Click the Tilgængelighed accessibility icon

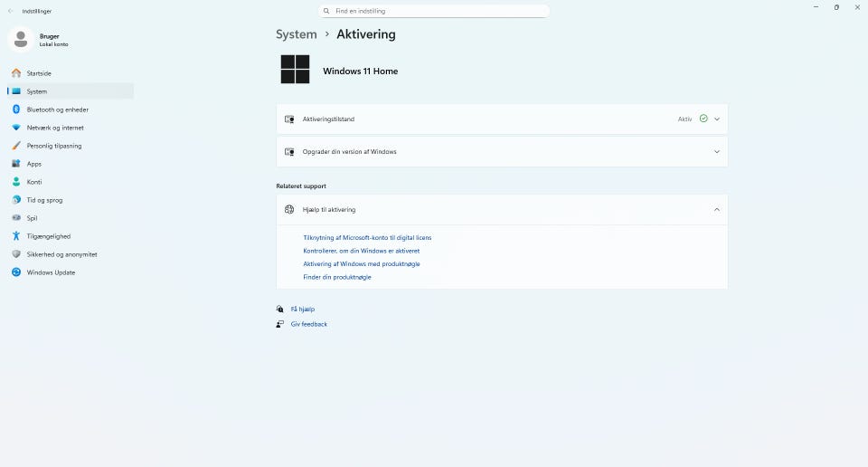pos(16,236)
